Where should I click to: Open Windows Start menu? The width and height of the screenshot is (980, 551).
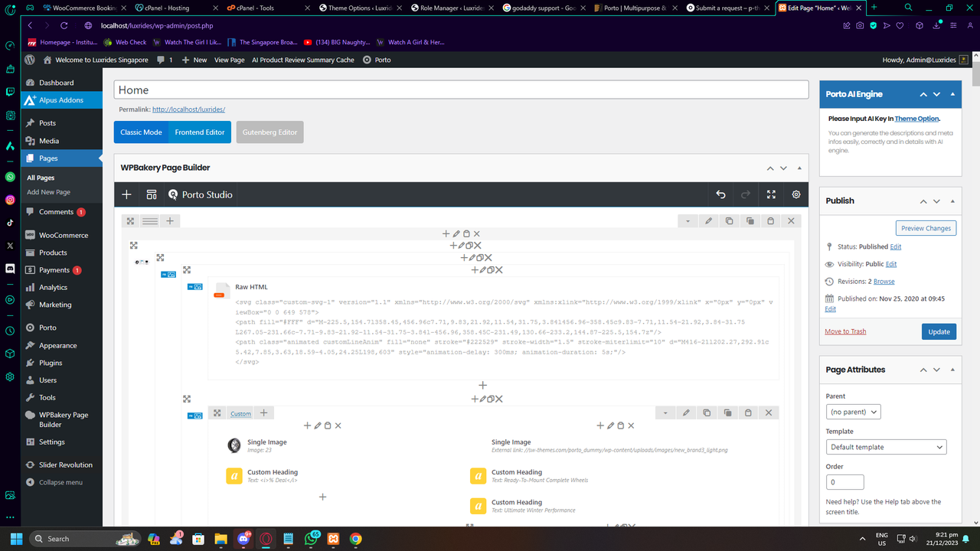tap(15, 539)
